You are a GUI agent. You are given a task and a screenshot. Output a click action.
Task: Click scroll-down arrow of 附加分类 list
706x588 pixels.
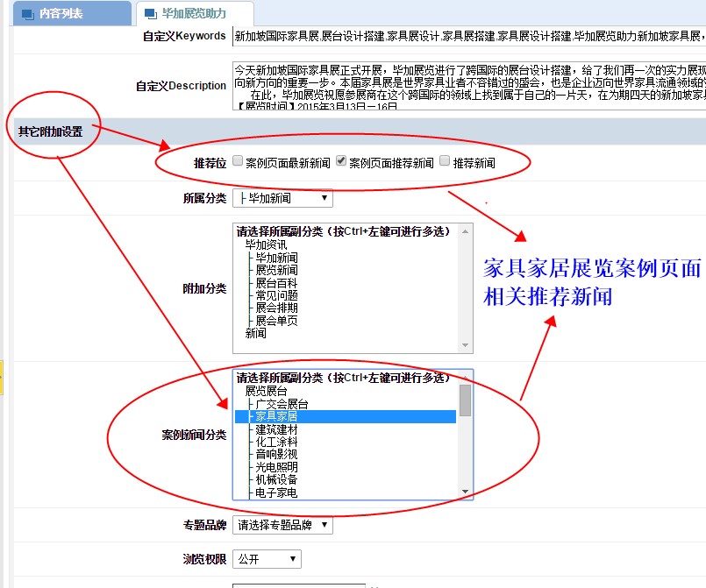pos(466,346)
